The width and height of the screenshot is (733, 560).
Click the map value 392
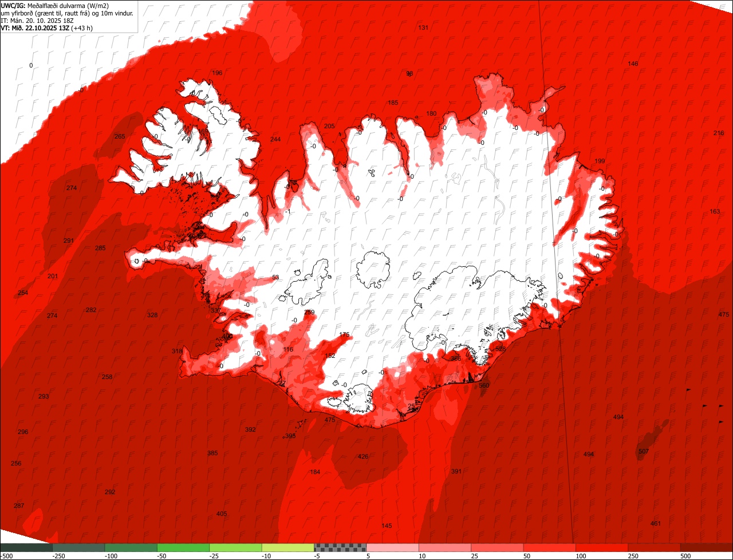click(x=250, y=429)
